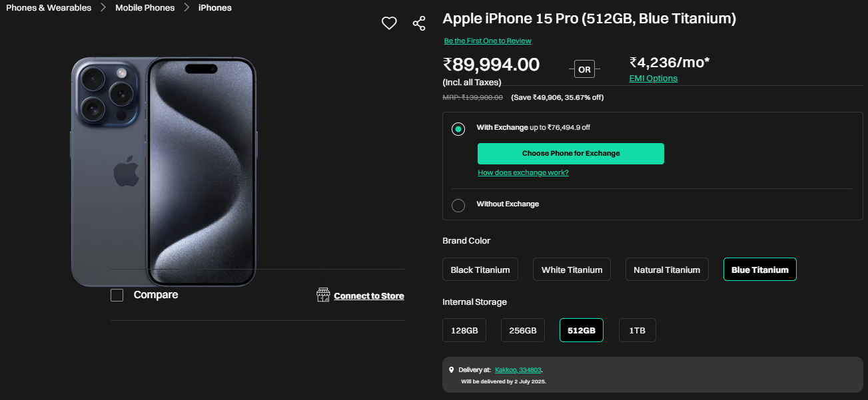Screen dimensions: 868x400
Task: Change delivery pincode Kakkoo, 334803
Action: (518, 369)
